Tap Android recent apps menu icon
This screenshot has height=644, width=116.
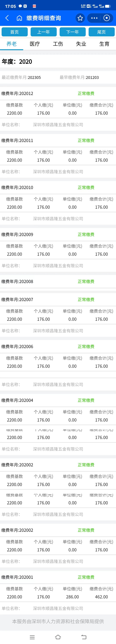point(32,637)
